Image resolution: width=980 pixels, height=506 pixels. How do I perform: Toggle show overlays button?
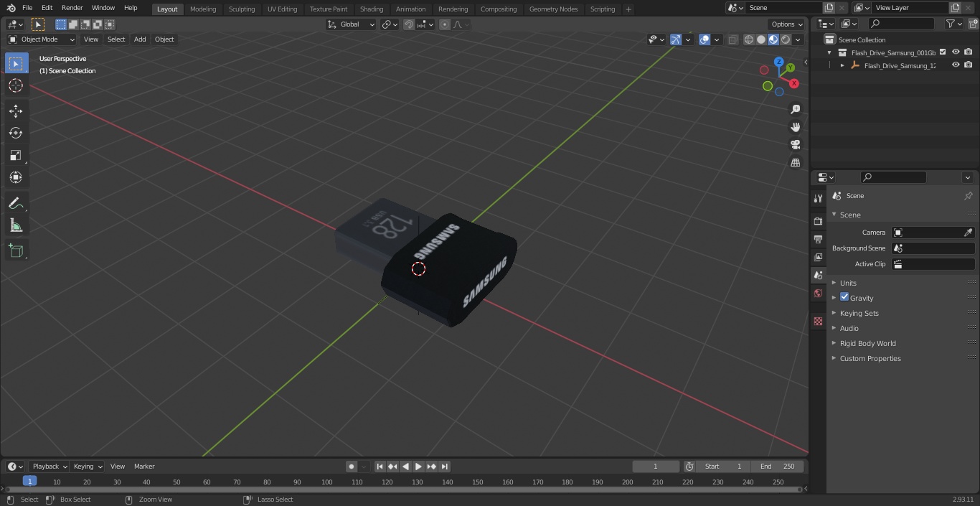click(x=705, y=39)
